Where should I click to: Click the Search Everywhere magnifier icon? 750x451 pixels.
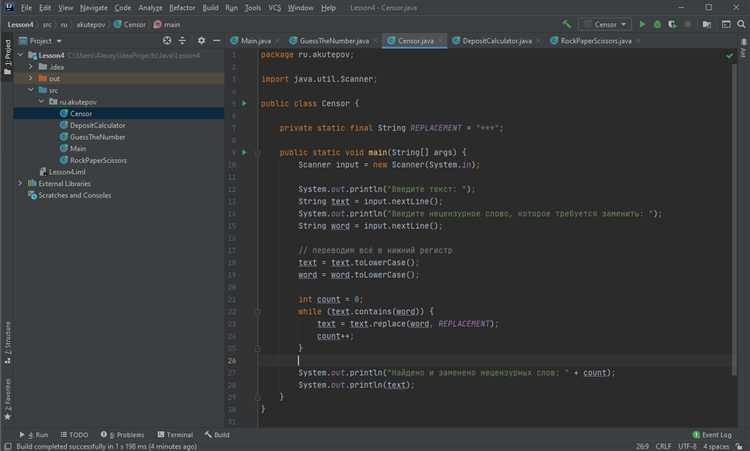741,24
